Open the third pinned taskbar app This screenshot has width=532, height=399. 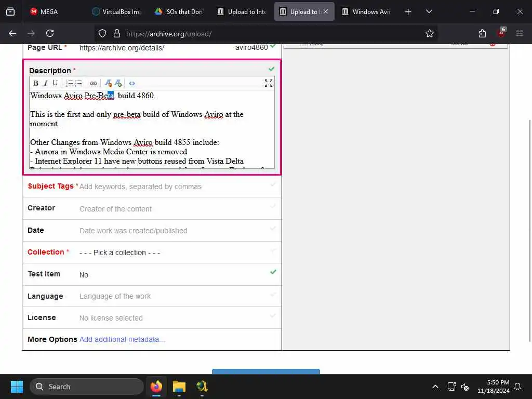tap(202, 387)
